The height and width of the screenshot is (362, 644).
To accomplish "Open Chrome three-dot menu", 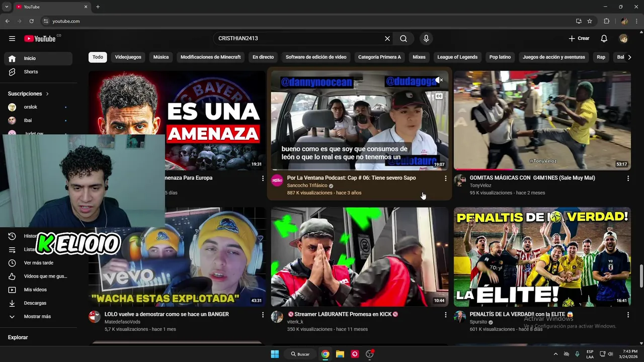I will (636, 21).
